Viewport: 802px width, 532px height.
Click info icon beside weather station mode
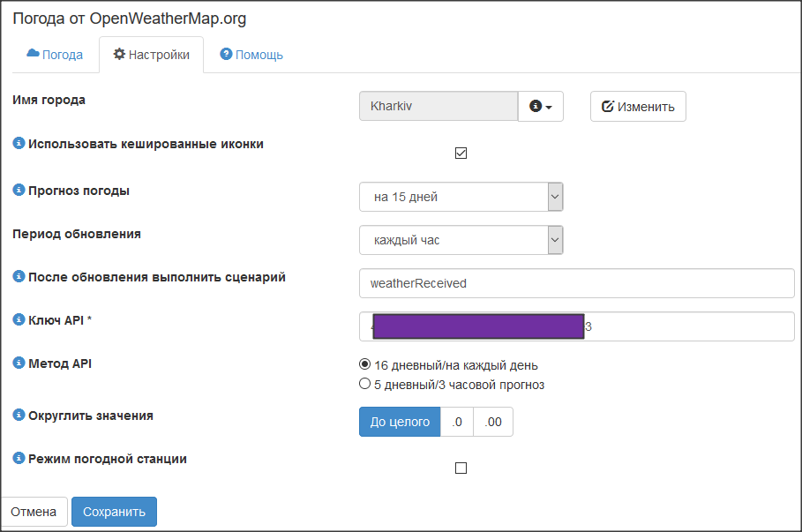19,459
